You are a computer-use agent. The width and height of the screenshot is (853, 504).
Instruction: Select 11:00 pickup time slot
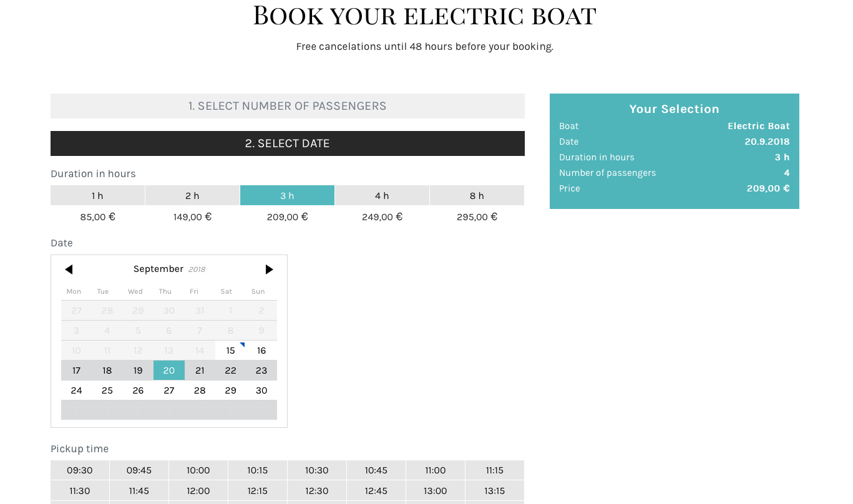click(436, 470)
